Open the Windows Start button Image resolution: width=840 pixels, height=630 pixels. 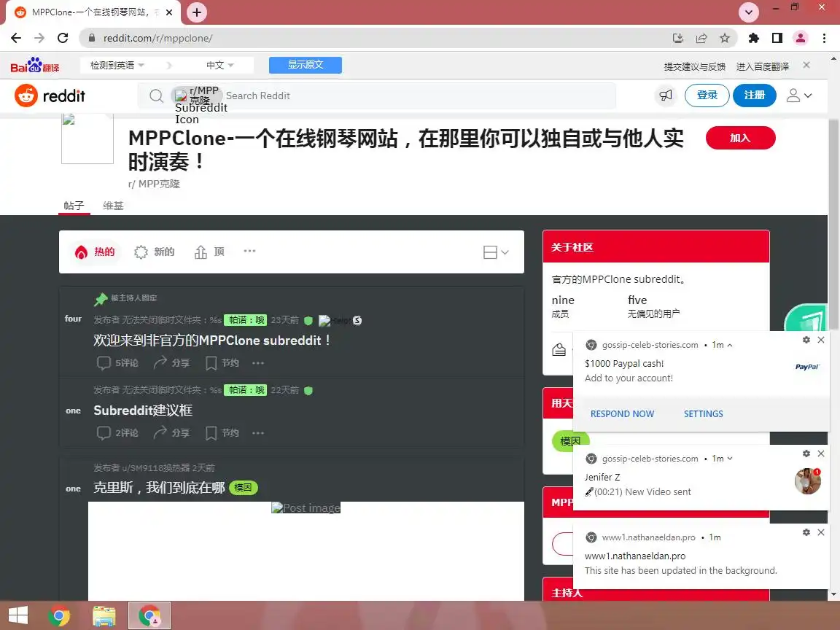(18, 615)
